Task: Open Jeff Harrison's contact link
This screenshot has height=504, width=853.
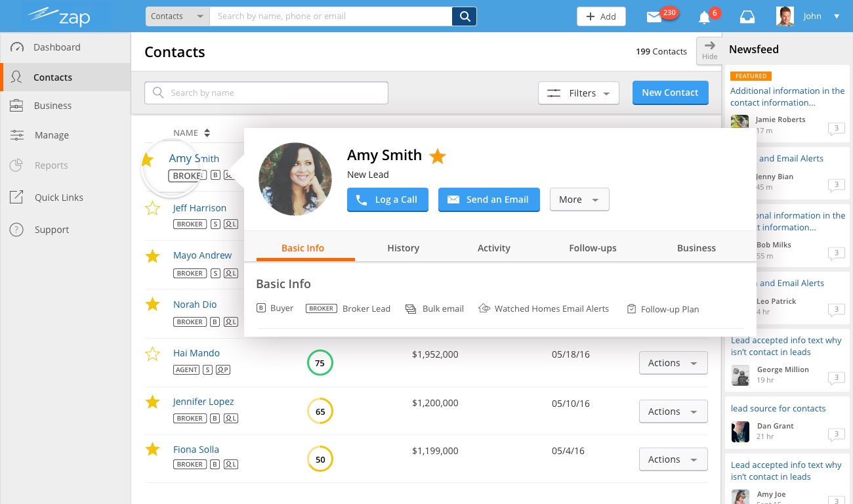Action: coord(199,208)
